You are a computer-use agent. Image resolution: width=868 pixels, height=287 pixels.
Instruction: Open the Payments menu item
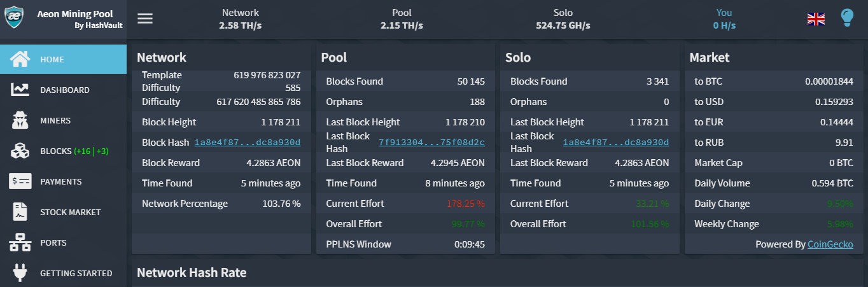(x=61, y=182)
